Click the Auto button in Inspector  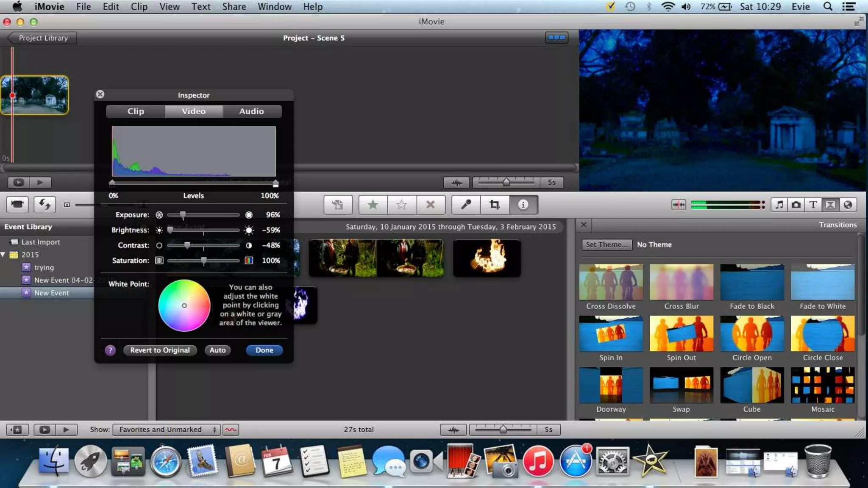217,350
